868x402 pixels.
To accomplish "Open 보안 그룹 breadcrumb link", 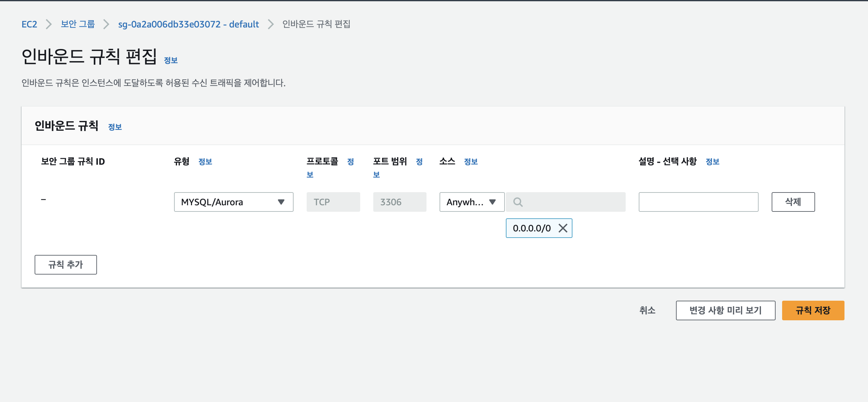I will click(77, 24).
